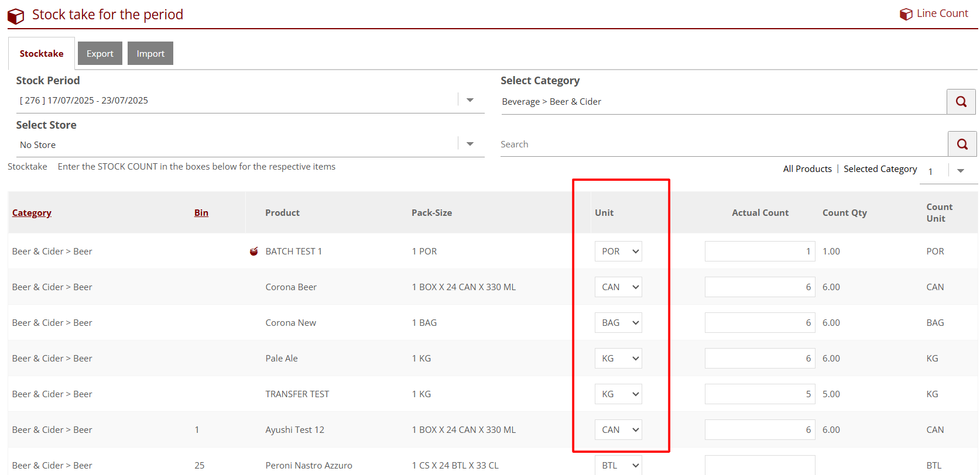Show All Products filter

pos(807,169)
